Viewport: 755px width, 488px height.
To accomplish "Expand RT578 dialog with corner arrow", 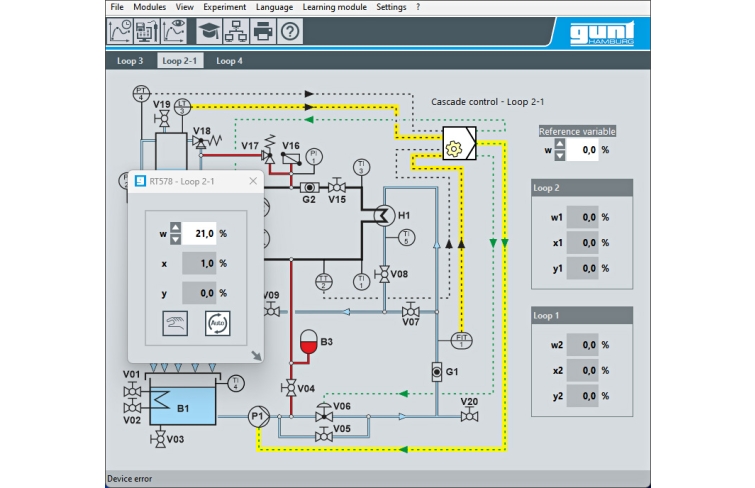I will click(x=255, y=353).
